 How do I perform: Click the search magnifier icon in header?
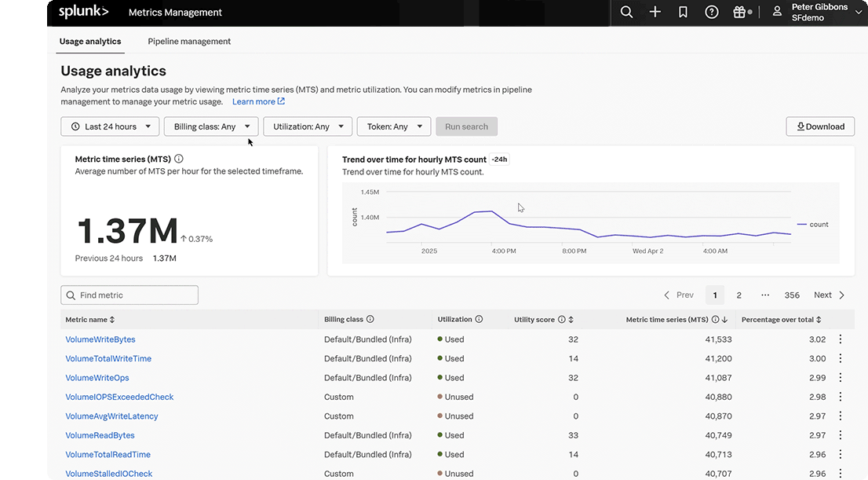click(x=626, y=12)
